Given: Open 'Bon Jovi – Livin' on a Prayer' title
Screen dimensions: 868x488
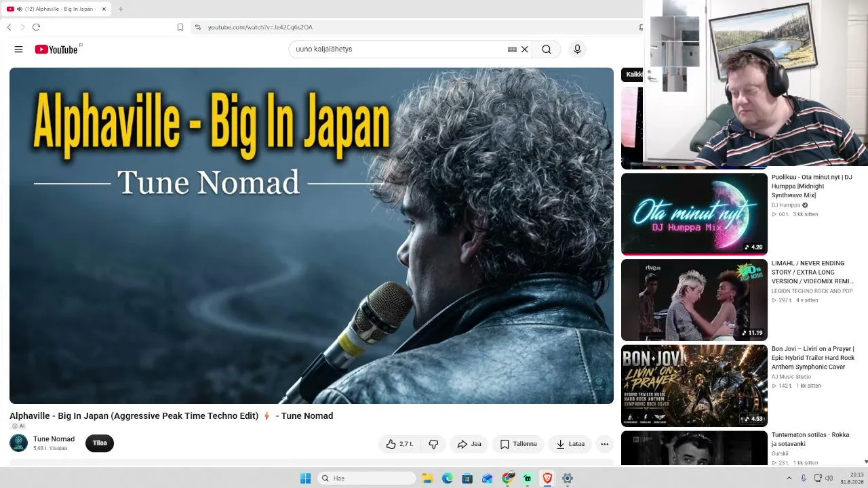Looking at the screenshot, I should tap(813, 358).
